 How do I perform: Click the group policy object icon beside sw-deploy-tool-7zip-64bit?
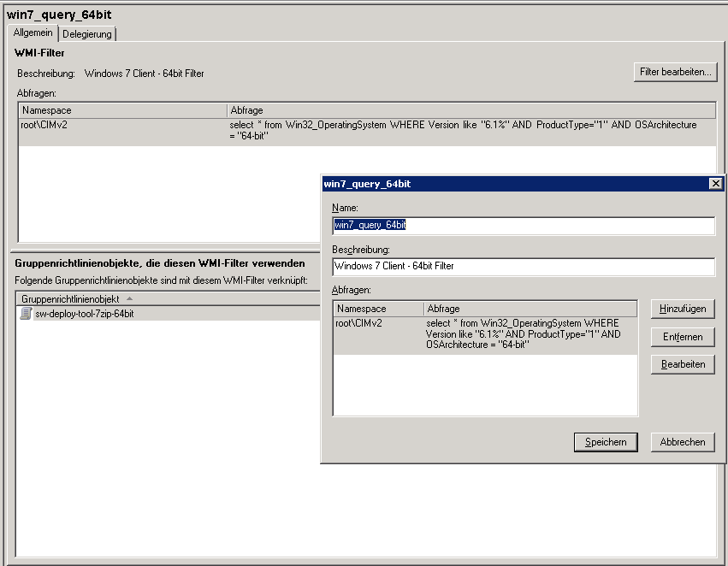[27, 314]
